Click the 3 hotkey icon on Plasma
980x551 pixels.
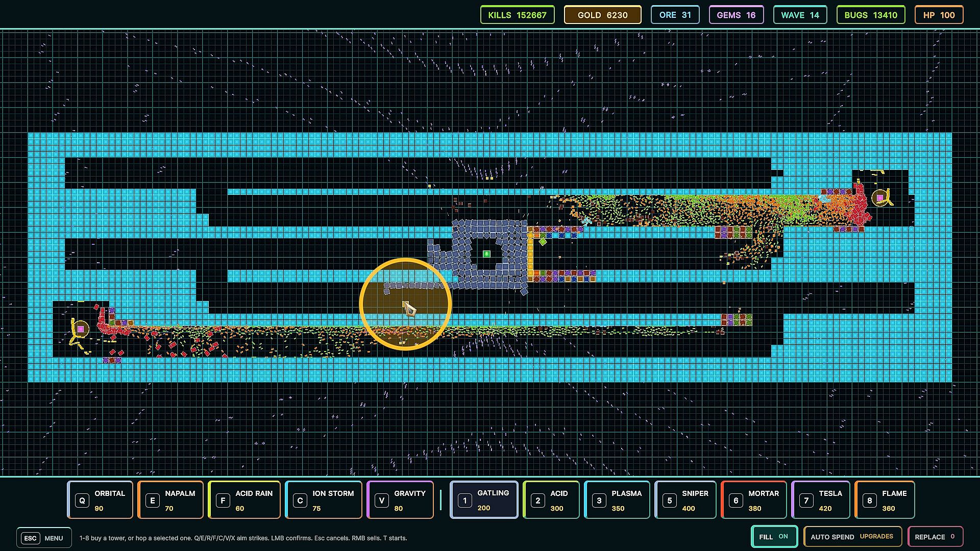[x=599, y=500]
